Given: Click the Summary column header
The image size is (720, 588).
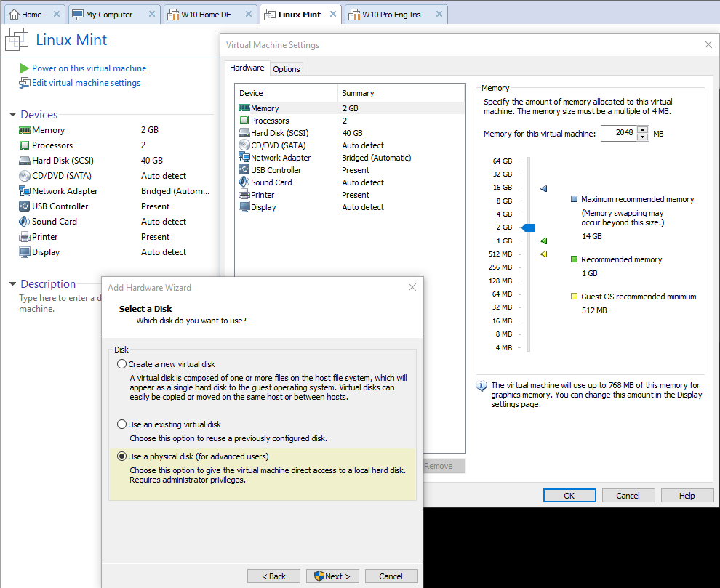Looking at the screenshot, I should coord(401,93).
